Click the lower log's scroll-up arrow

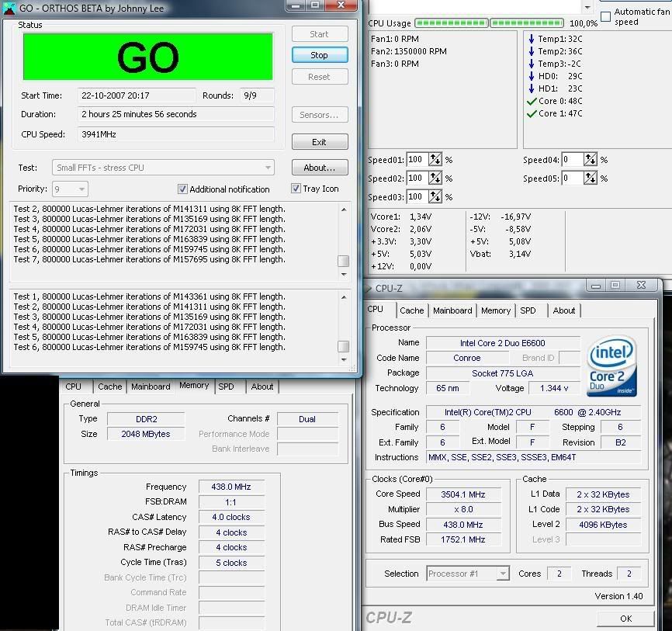[x=344, y=297]
